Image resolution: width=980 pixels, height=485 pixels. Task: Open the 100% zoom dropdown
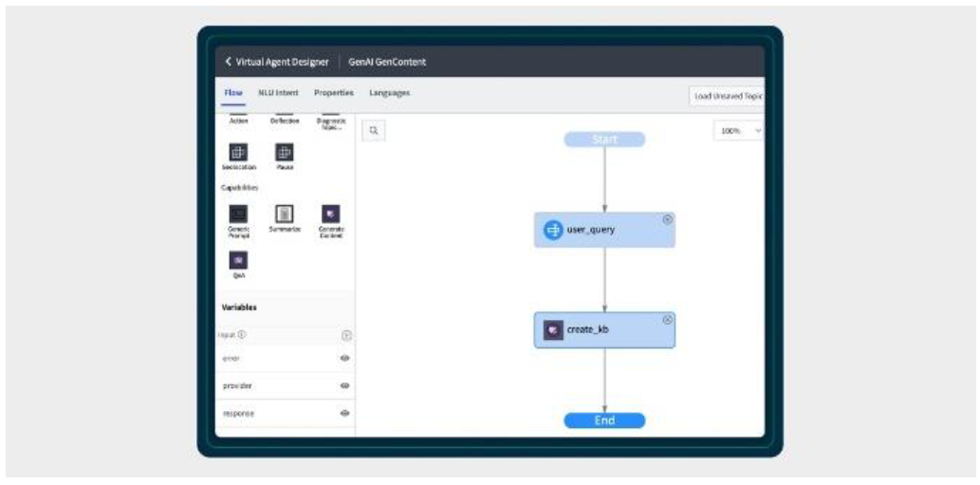(x=739, y=131)
